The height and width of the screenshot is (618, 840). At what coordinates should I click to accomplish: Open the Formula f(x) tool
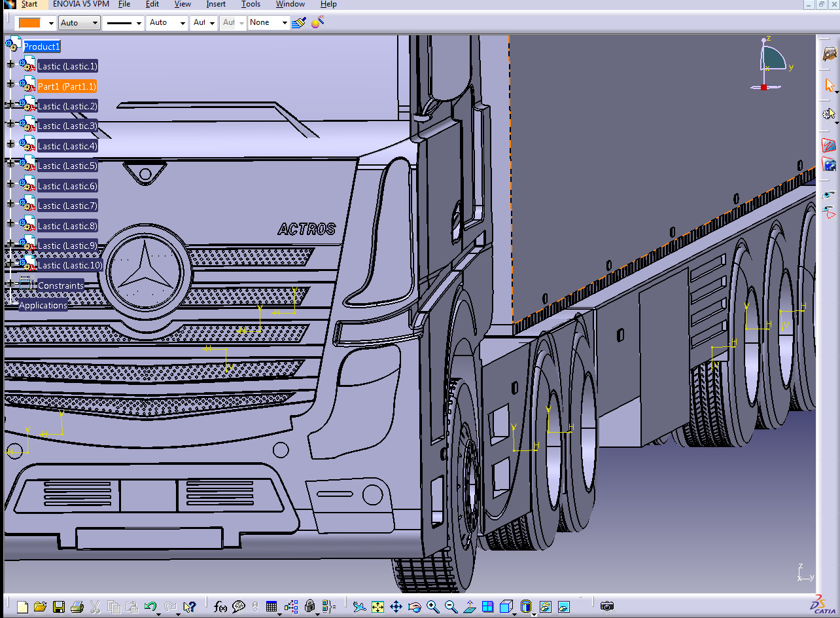[x=220, y=607]
